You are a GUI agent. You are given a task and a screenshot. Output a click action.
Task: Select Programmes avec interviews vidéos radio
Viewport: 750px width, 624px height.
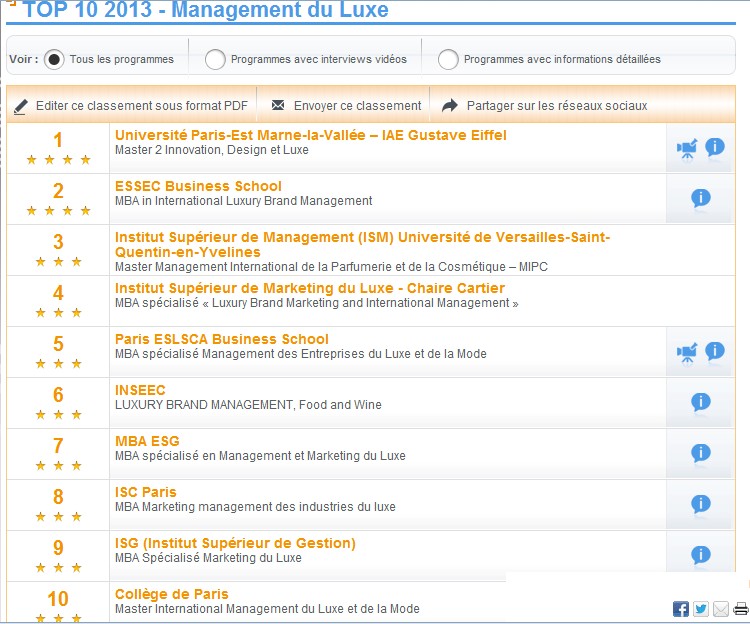click(215, 60)
